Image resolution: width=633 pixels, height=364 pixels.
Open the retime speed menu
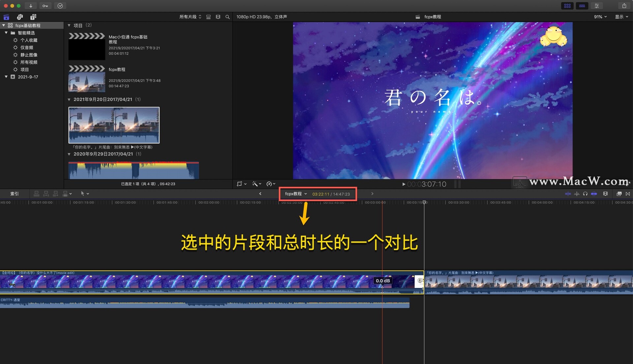(271, 184)
